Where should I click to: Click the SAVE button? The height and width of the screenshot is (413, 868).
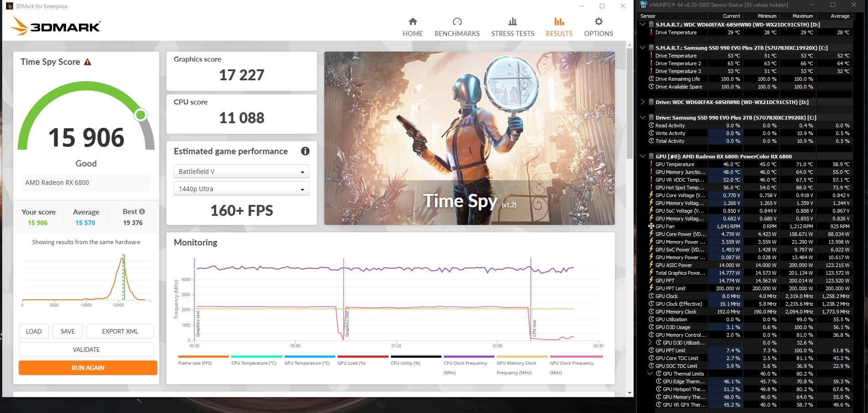click(x=68, y=331)
